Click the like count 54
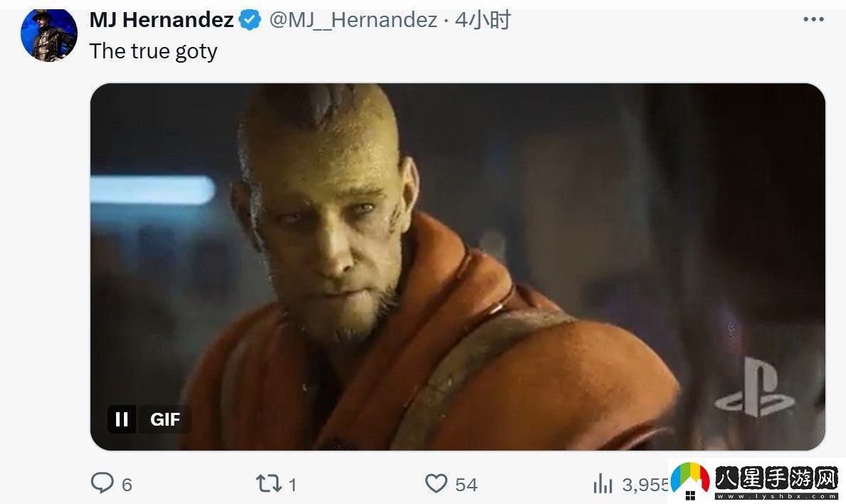 click(466, 485)
